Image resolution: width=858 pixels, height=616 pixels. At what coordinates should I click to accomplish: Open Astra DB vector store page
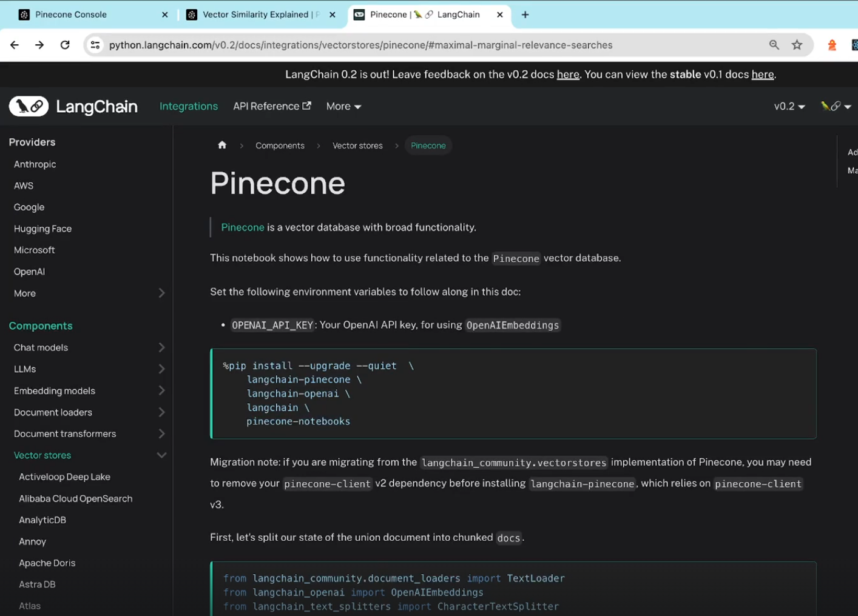pos(37,584)
